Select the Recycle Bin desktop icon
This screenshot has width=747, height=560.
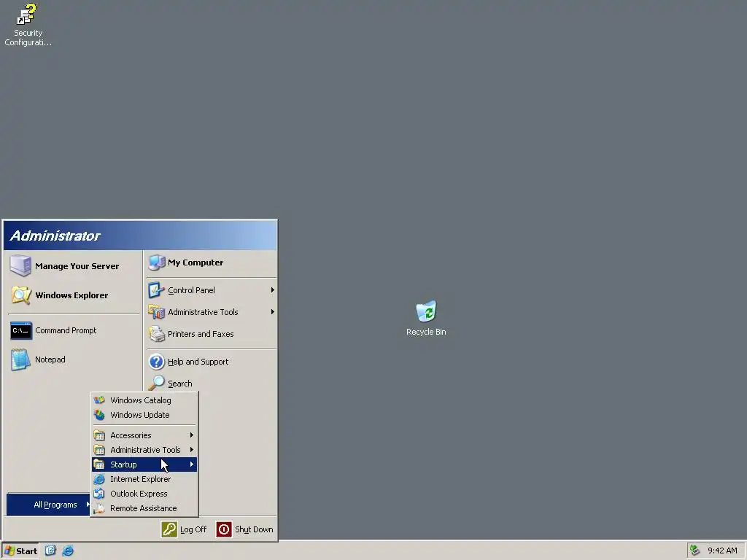[426, 311]
